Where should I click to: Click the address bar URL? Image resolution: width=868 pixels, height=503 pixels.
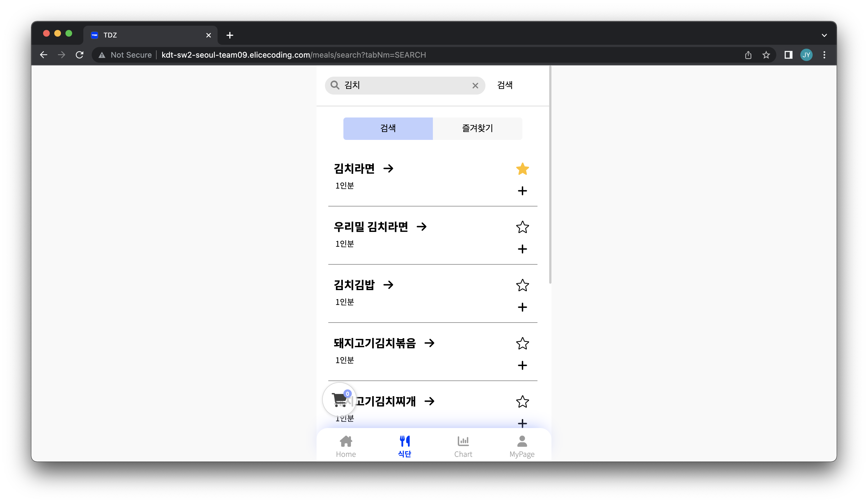tap(294, 55)
